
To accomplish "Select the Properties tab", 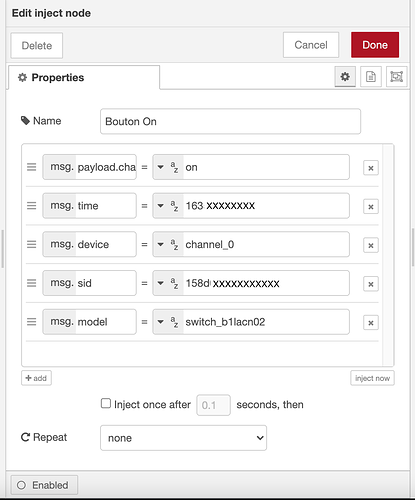I will pos(84,77).
